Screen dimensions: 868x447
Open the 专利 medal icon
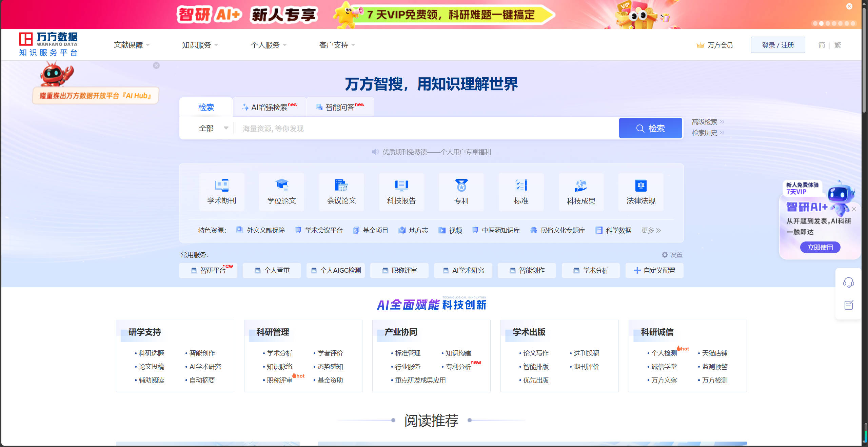(x=461, y=185)
